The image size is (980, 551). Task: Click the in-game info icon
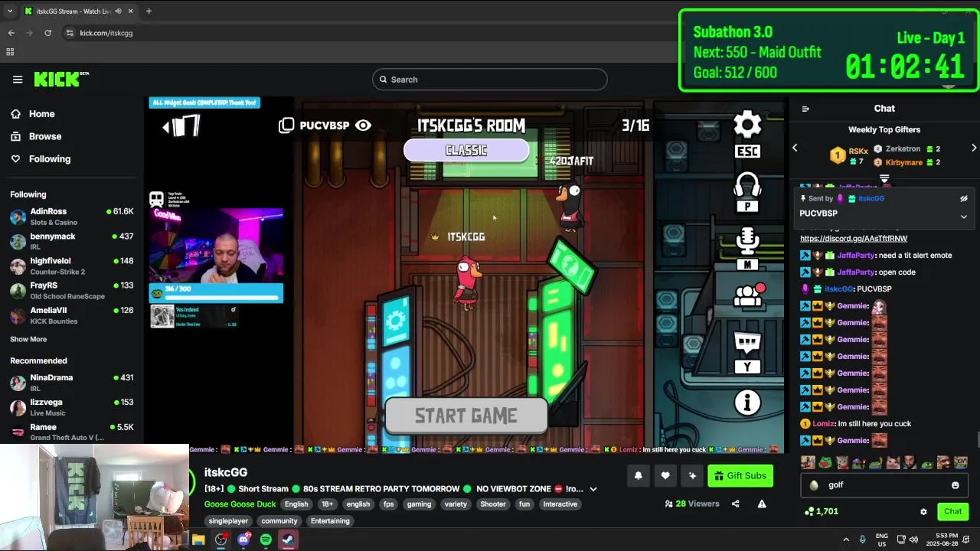747,403
